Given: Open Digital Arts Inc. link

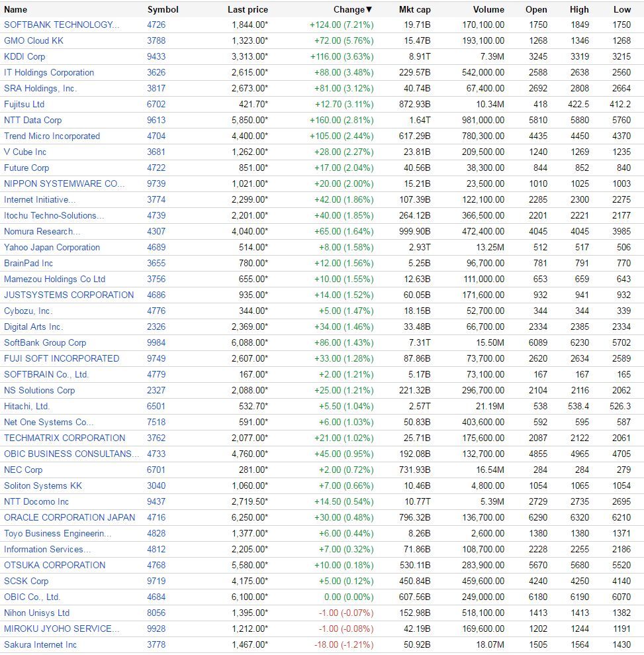Looking at the screenshot, I should coord(34,327).
